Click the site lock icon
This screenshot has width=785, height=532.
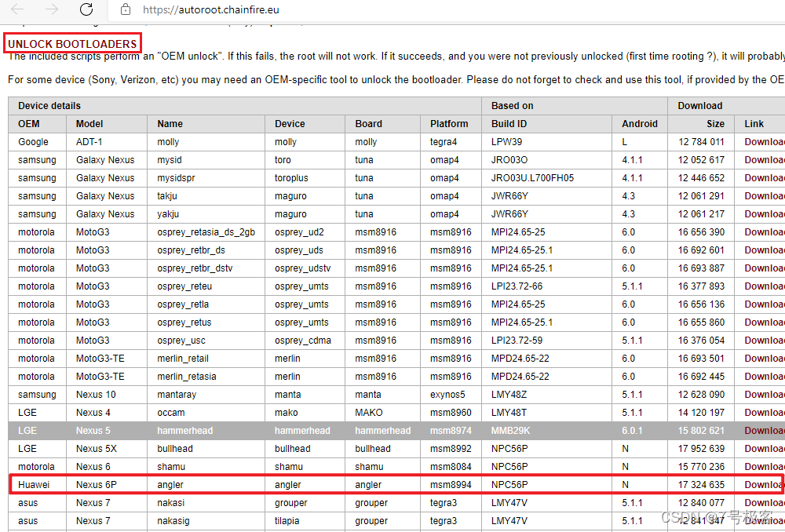point(126,9)
